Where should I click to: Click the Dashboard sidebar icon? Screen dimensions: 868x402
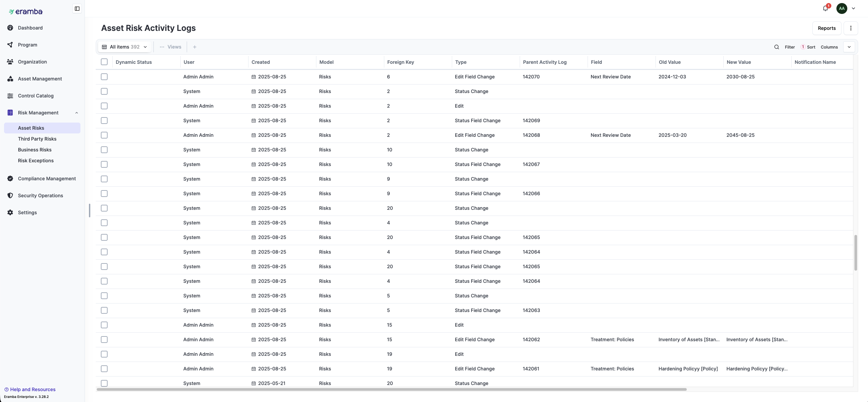[10, 28]
